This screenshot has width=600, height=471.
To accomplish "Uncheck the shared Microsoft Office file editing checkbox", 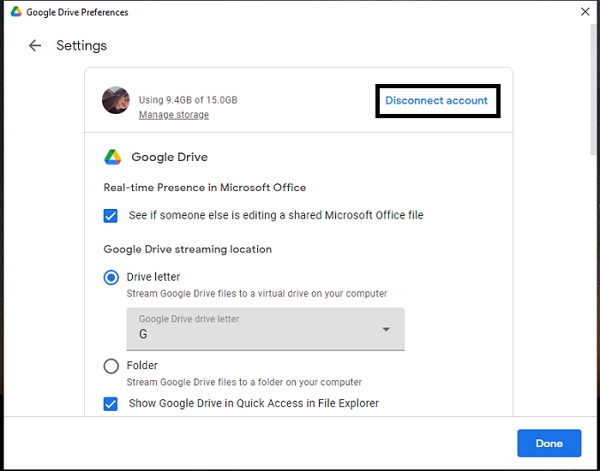I will 111,216.
